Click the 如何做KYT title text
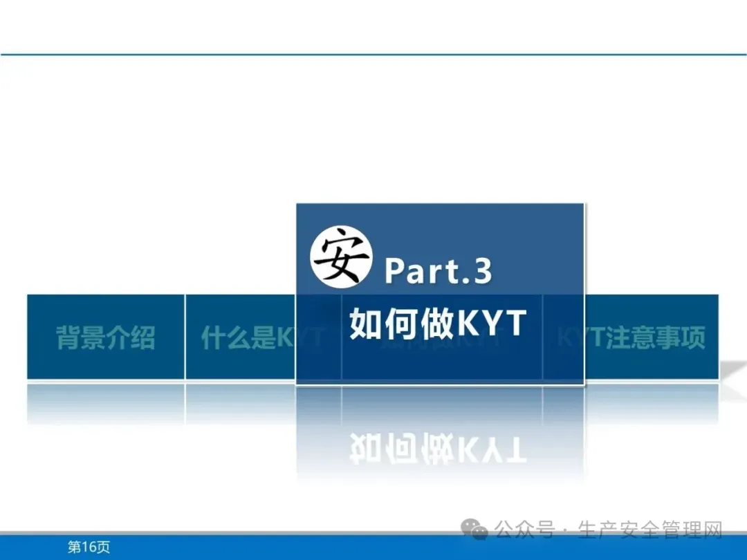 (x=438, y=324)
